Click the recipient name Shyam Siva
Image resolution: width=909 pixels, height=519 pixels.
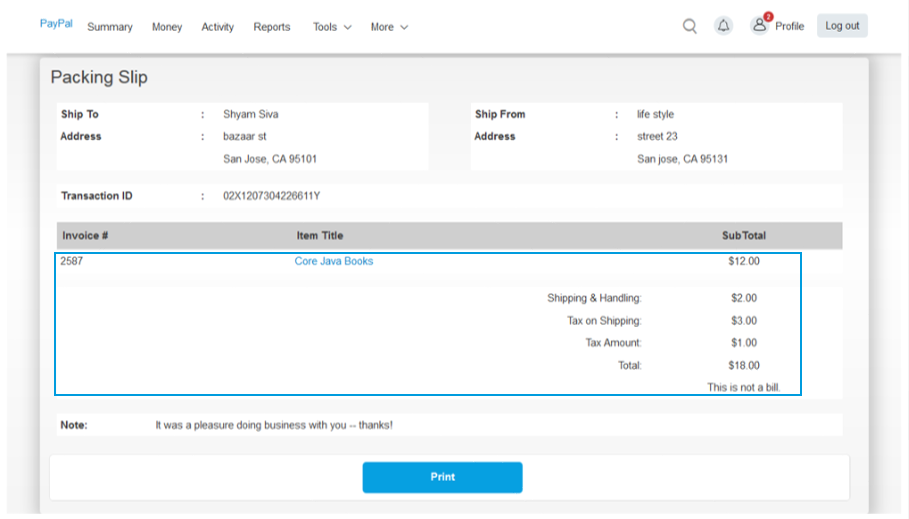tap(250, 114)
